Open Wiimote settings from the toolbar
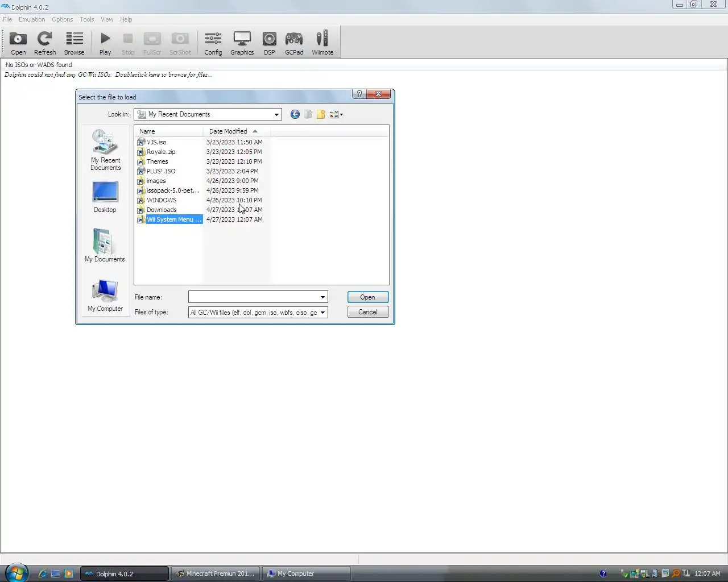 pyautogui.click(x=322, y=43)
